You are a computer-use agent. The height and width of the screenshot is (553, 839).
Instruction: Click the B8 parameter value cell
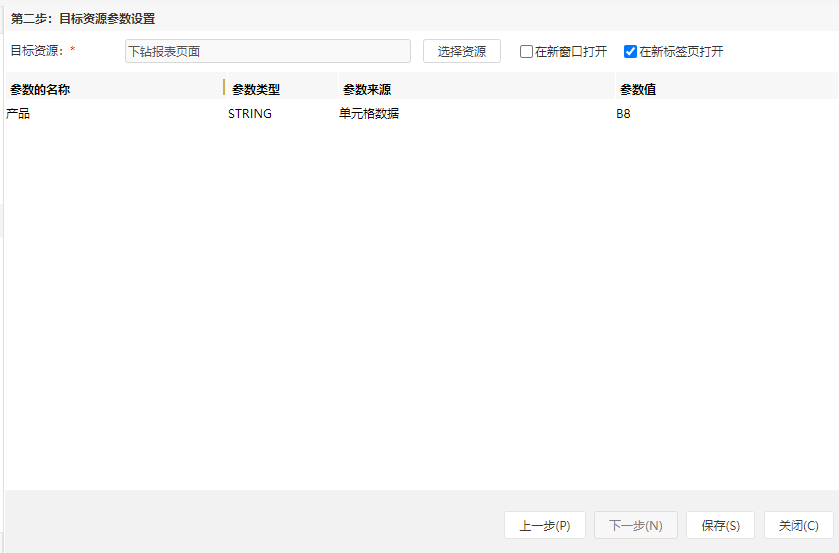[x=726, y=113]
